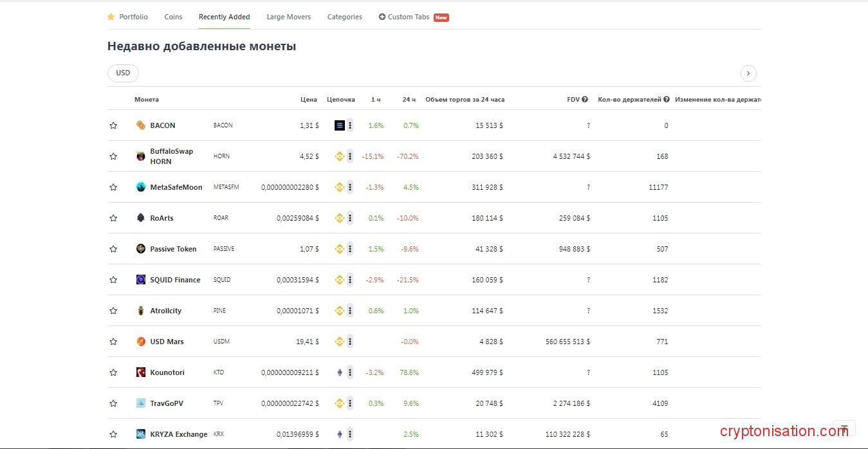
Task: Click the Solana chain icon for BACON
Action: 340,125
